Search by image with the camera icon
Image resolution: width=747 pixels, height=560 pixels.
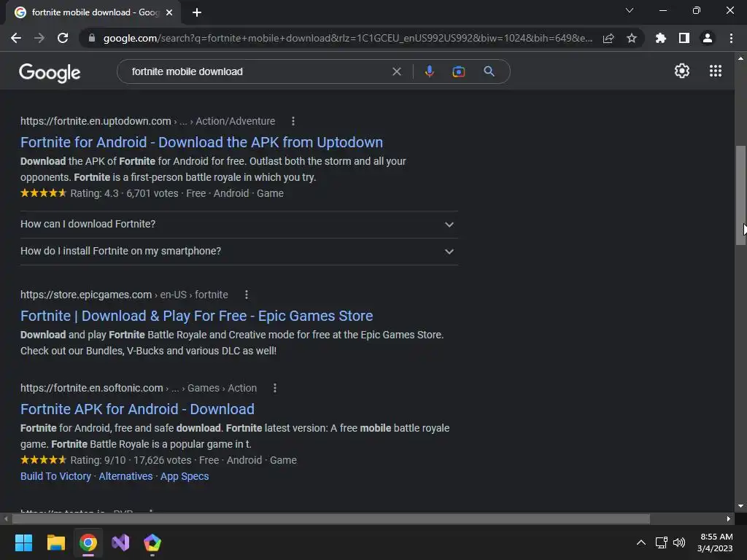click(x=458, y=71)
